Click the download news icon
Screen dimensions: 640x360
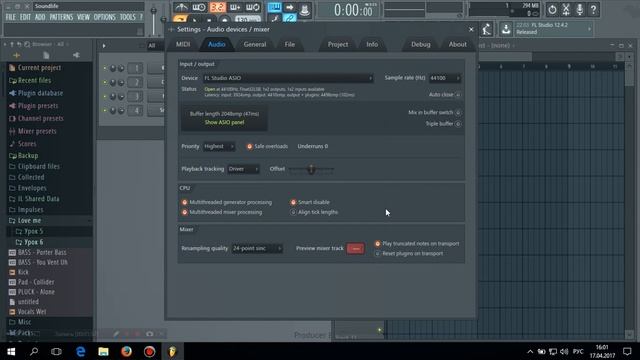(x=506, y=29)
